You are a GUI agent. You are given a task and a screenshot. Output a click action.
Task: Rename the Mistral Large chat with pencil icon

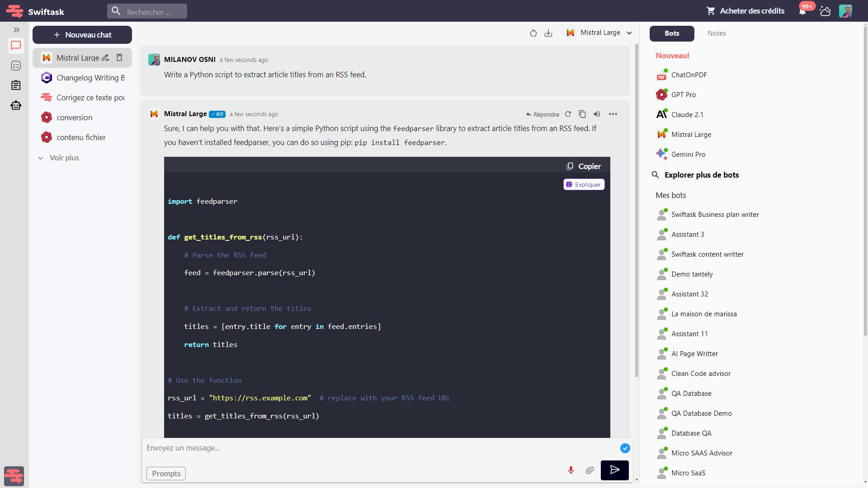point(105,57)
